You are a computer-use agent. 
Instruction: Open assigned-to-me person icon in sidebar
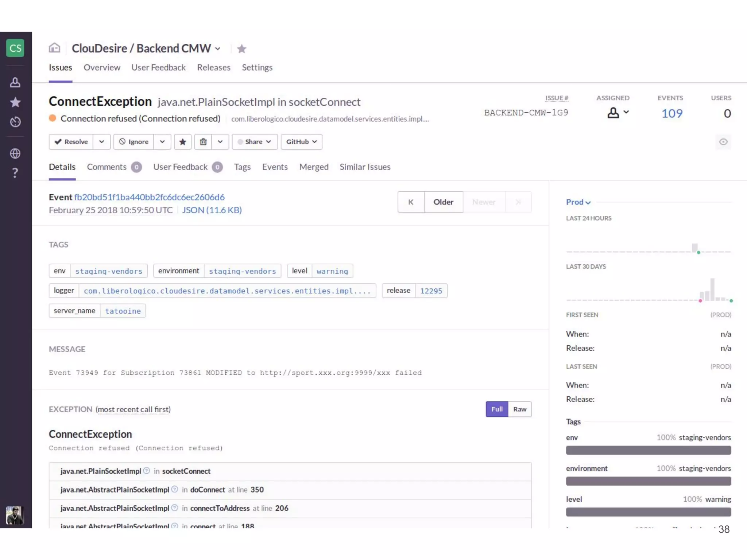[15, 82]
